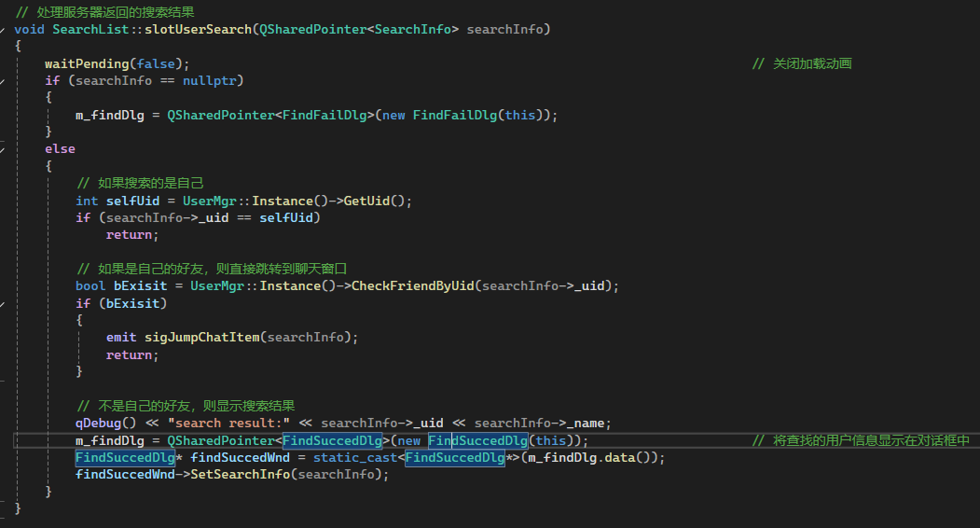The height and width of the screenshot is (528, 980).
Task: Click the 'void' return type keyword
Action: [30, 30]
